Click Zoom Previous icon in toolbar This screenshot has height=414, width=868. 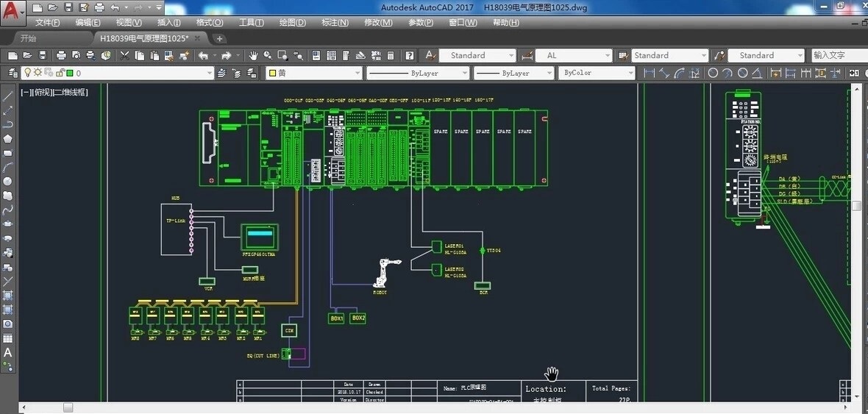tap(299, 55)
